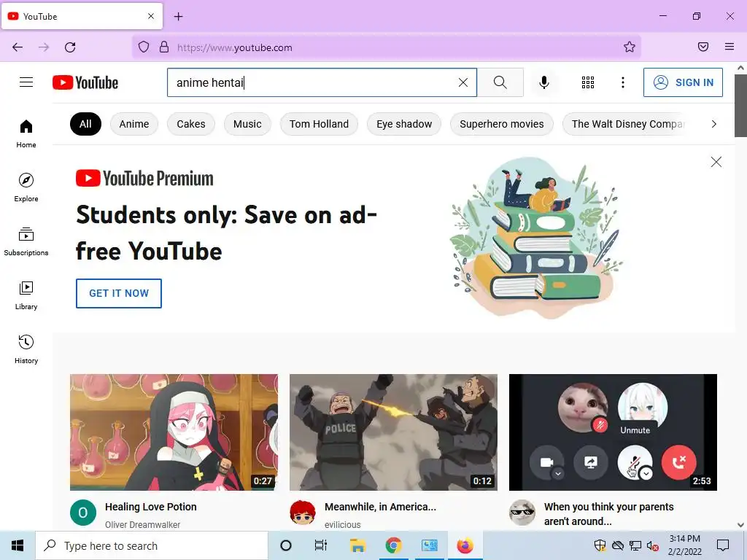
Task: Open Healing Love Potion video thumbnail
Action: coord(174,432)
